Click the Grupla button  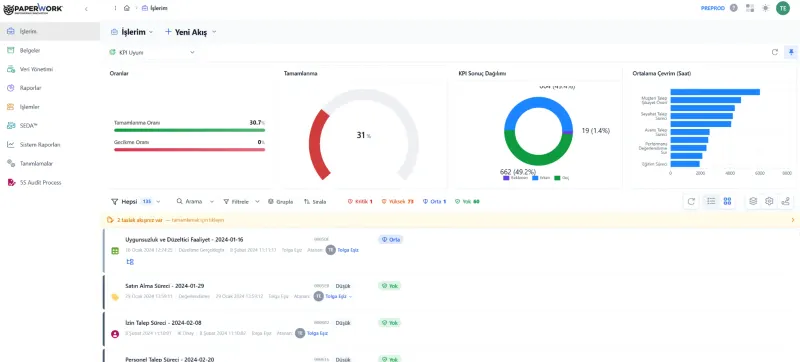click(281, 201)
